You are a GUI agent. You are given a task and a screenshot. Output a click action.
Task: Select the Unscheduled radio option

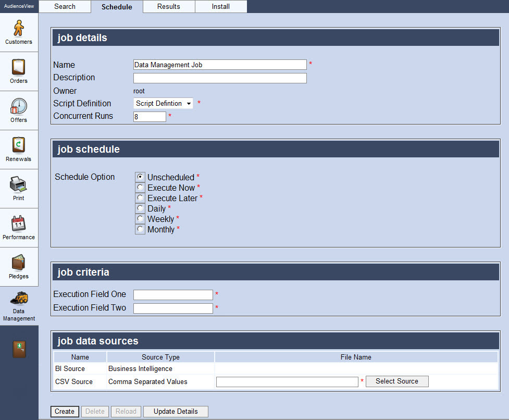coord(140,177)
